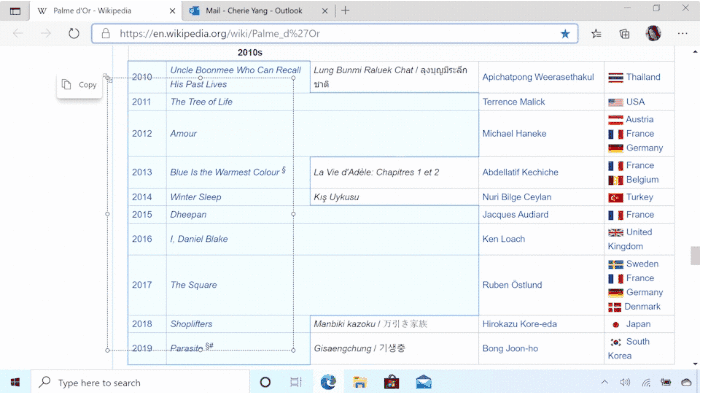This screenshot has height=393, width=703.
Task: Click the volume speaker tray icon
Action: (x=625, y=382)
